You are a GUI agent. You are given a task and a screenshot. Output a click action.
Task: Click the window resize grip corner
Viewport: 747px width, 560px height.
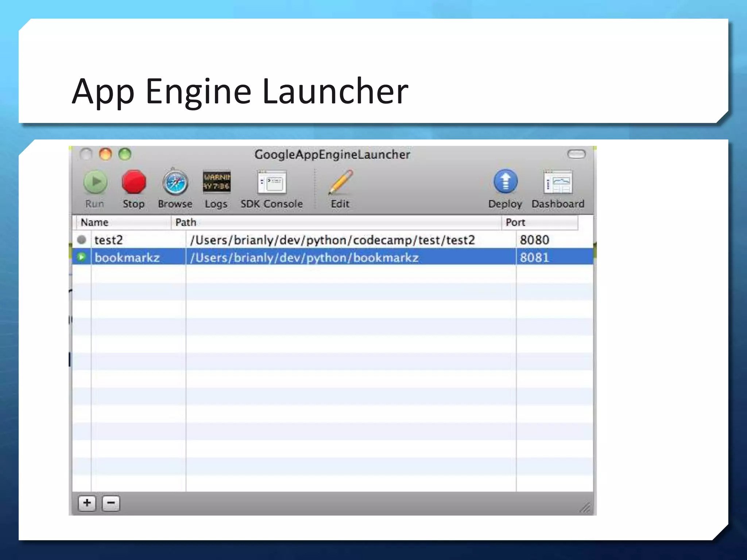[x=585, y=507]
